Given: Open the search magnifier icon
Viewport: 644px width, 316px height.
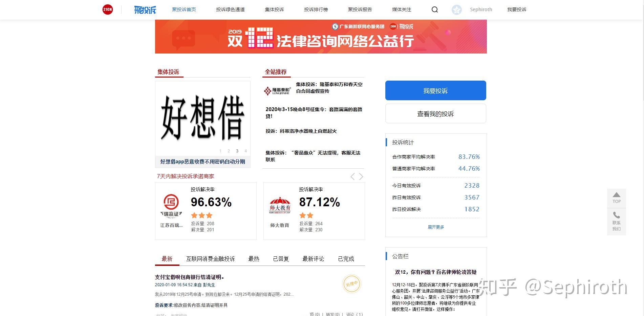Looking at the screenshot, I should click(x=435, y=9).
